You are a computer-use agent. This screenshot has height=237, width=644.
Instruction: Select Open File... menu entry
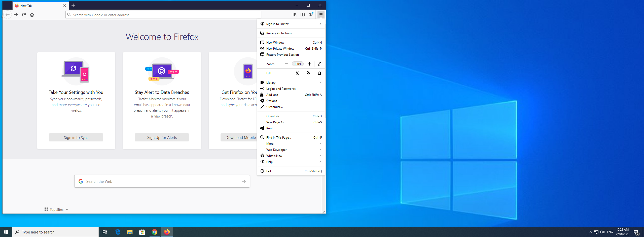(291, 116)
